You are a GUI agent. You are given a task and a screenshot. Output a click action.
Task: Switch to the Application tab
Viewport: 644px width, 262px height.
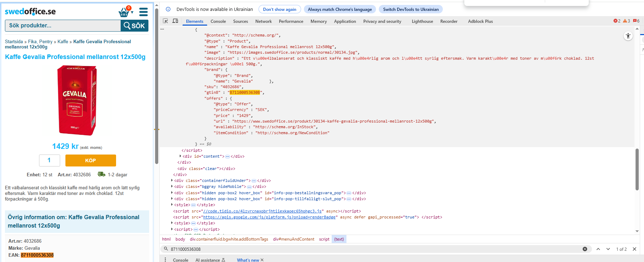[345, 21]
